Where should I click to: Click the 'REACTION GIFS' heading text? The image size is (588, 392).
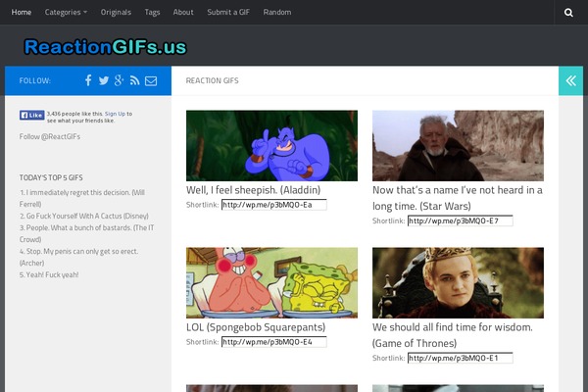(213, 80)
